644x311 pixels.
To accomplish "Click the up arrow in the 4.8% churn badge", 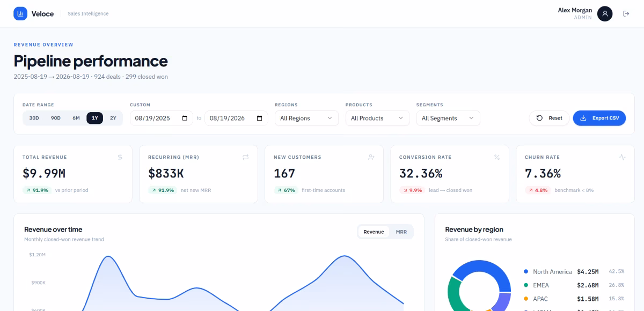I will [x=530, y=190].
